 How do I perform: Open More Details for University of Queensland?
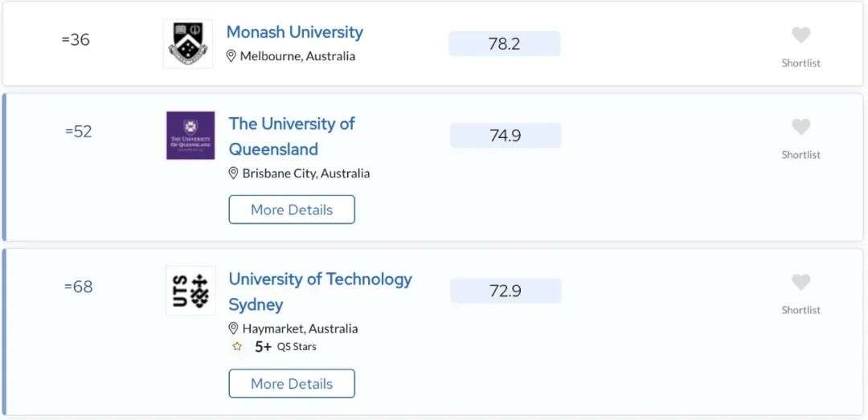pos(292,210)
